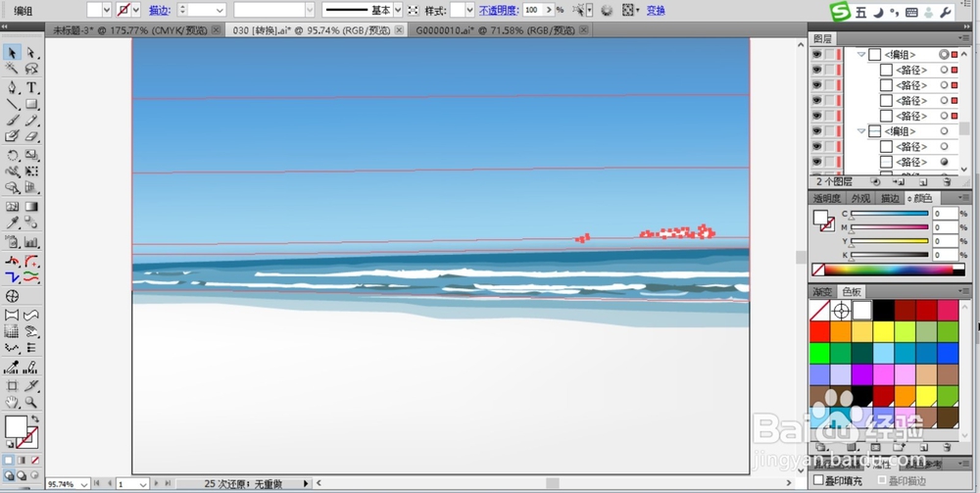The height and width of the screenshot is (493, 980).
Task: Open the Sogou soft keyboard icon
Action: (x=911, y=11)
